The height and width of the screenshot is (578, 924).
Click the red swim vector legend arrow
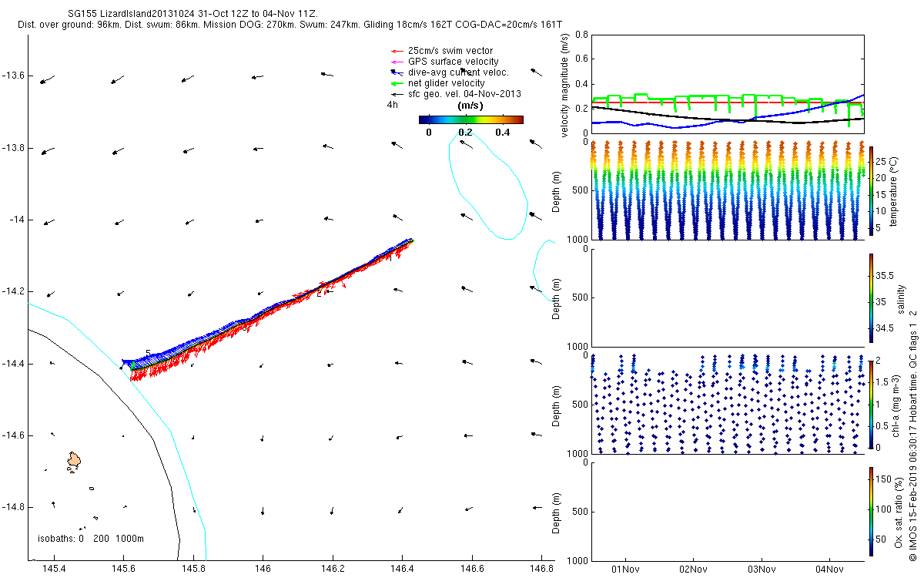[x=397, y=51]
